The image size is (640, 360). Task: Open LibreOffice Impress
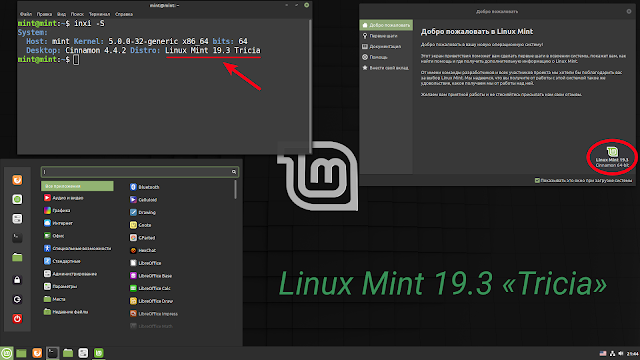click(154, 313)
